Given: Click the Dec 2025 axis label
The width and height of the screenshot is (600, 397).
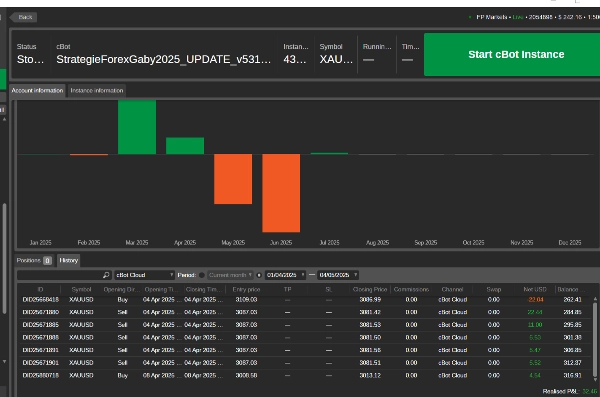Looking at the screenshot, I should 570,242.
